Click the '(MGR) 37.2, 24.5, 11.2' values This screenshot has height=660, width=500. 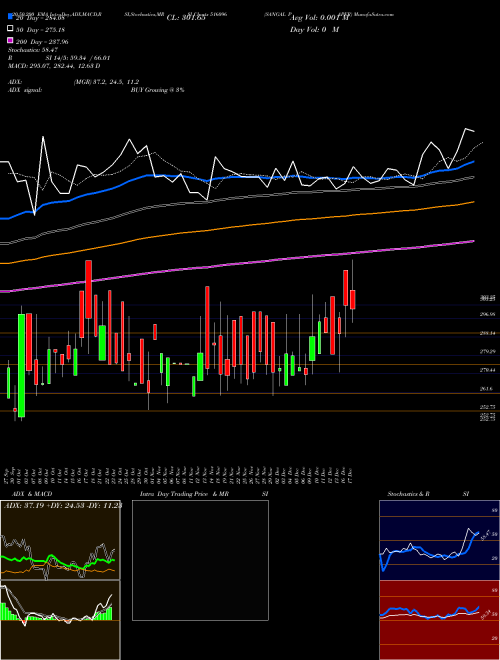(x=106, y=82)
